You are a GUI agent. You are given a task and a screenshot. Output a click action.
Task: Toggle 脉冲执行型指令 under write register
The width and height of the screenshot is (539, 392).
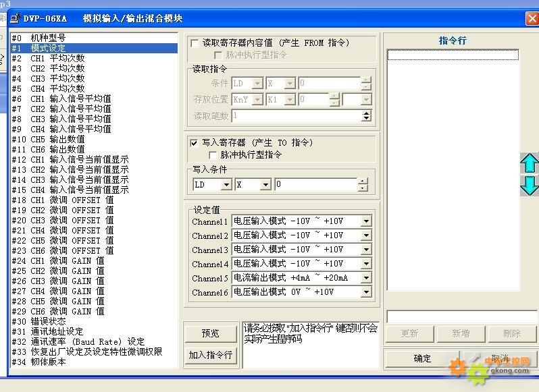(213, 155)
